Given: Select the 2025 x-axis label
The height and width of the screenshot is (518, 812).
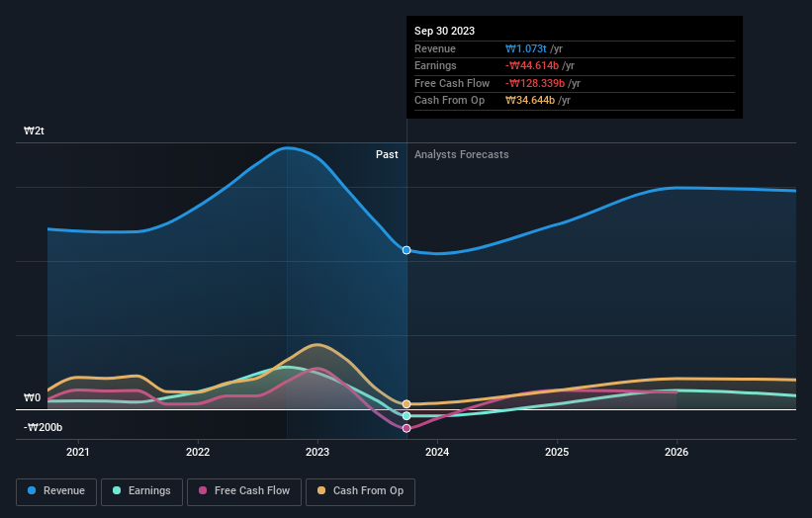Looking at the screenshot, I should 557,452.
